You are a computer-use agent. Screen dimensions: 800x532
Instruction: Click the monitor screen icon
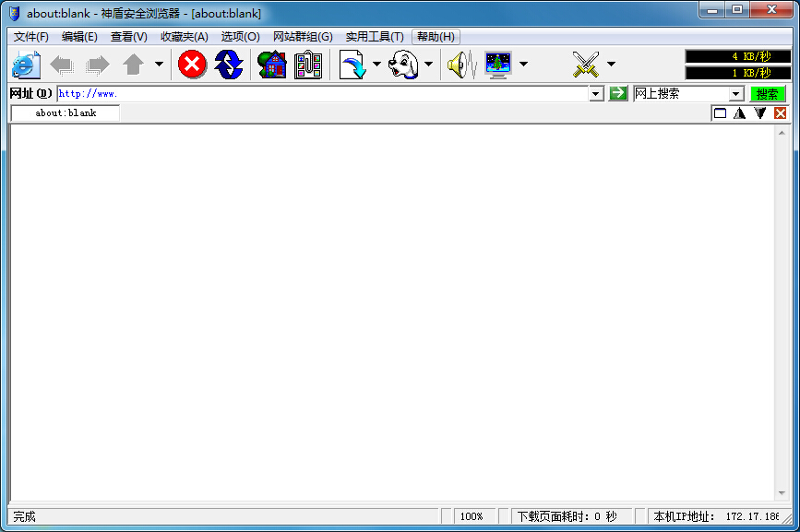click(x=498, y=65)
